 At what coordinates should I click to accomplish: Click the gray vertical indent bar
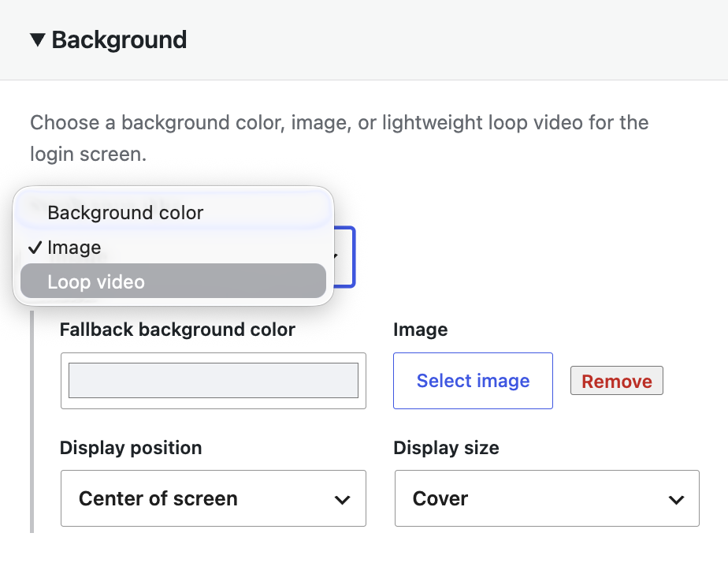pos(32,422)
